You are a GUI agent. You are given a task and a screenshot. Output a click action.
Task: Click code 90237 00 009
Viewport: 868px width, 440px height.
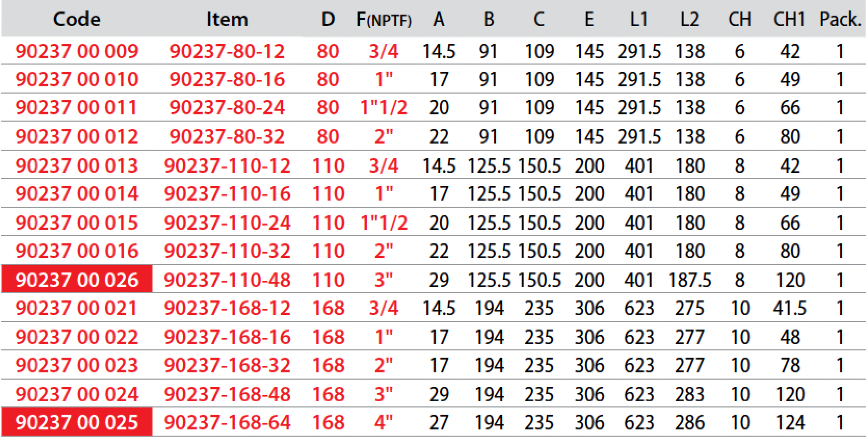pyautogui.click(x=77, y=51)
